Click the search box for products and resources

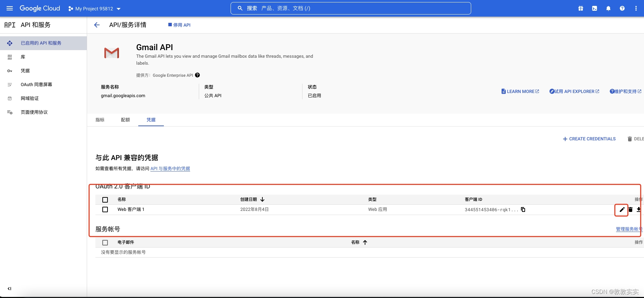coord(351,8)
